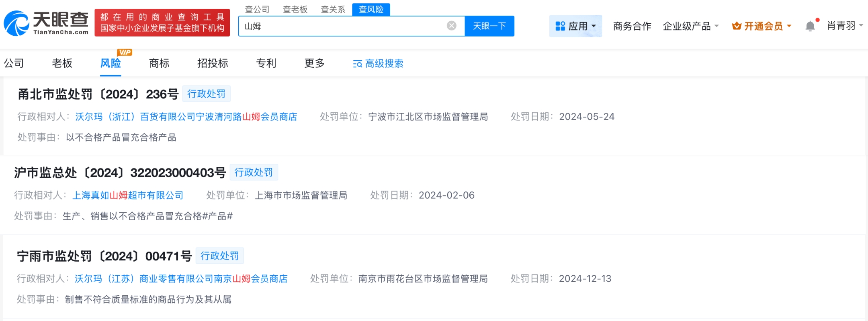
Task: Click 上海市市场监督管理局 text
Action: 301,195
